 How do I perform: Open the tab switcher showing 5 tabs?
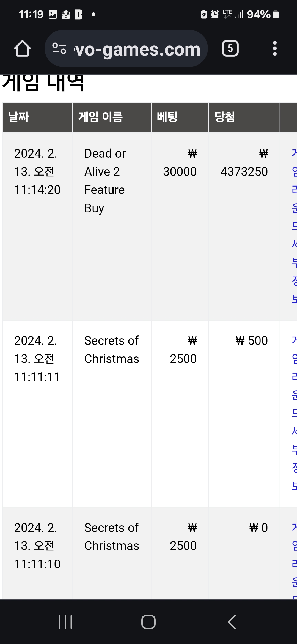click(x=230, y=48)
